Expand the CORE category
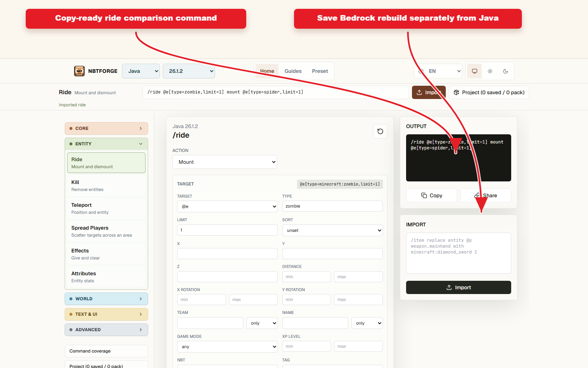Viewport: 588px width, 368px height. pyautogui.click(x=106, y=128)
